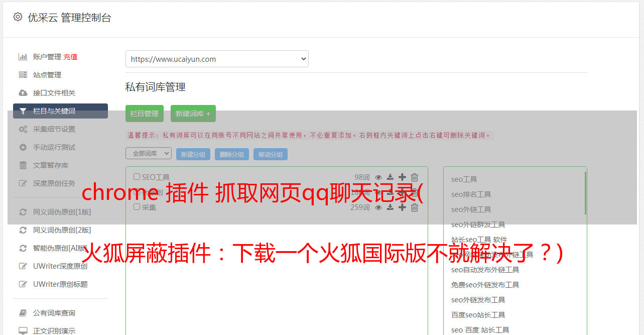644x335 pixels.
Task: Delete 采集 library with trash icon
Action: click(x=415, y=207)
